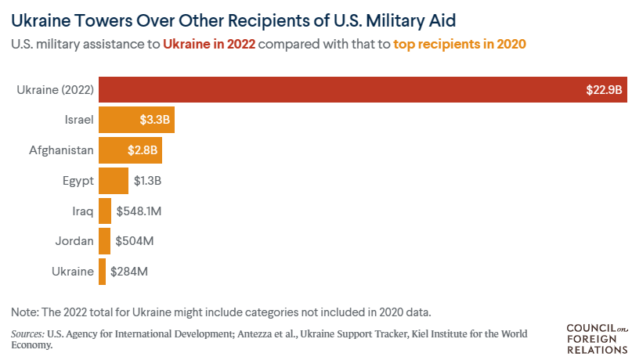This screenshot has width=632, height=364.
Task: Click the $284M value label
Action: [128, 272]
